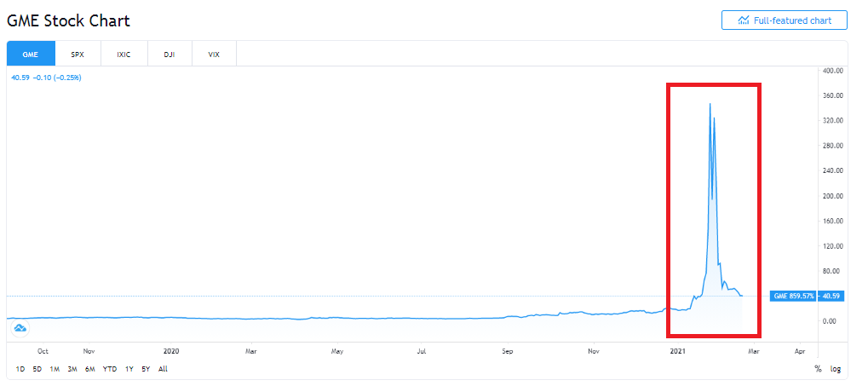Select the GME tab
Viewport: 868px width, 386px height.
pos(32,55)
